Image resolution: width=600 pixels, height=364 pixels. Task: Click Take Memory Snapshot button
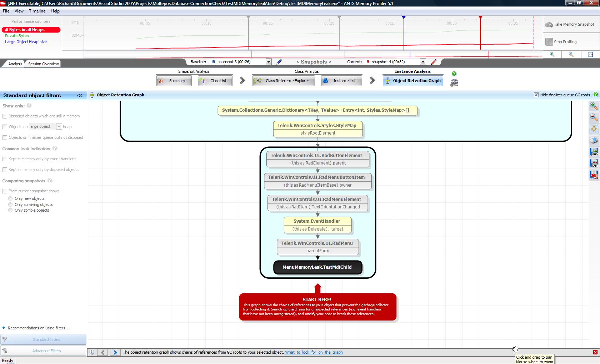tap(571, 24)
